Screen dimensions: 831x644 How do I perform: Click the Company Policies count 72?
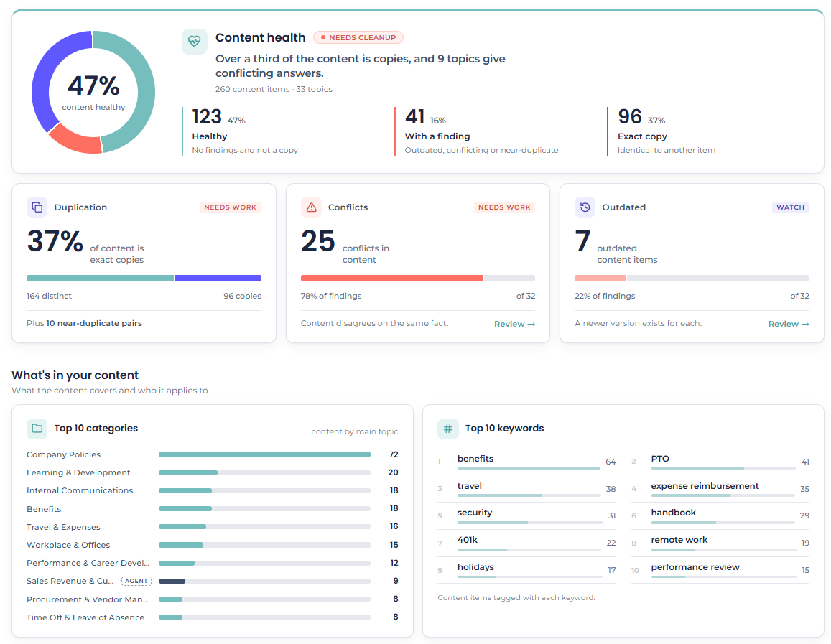point(394,454)
